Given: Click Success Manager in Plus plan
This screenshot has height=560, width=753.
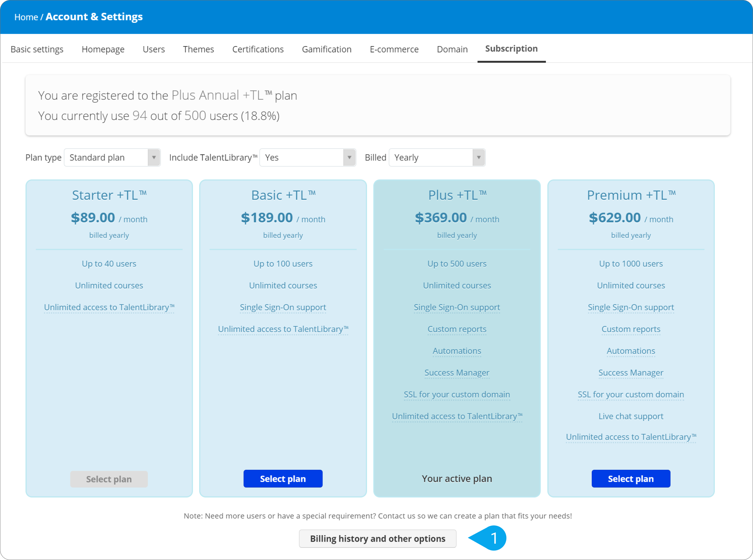Looking at the screenshot, I should [457, 373].
